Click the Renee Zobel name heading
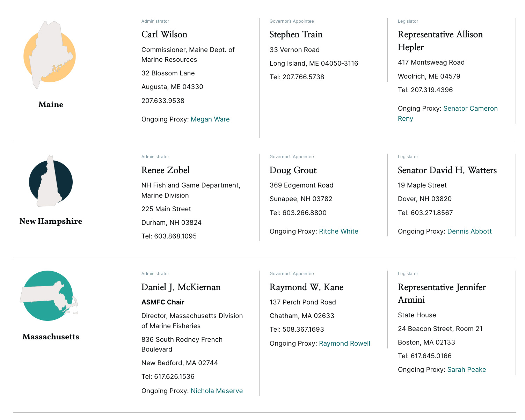 click(166, 170)
